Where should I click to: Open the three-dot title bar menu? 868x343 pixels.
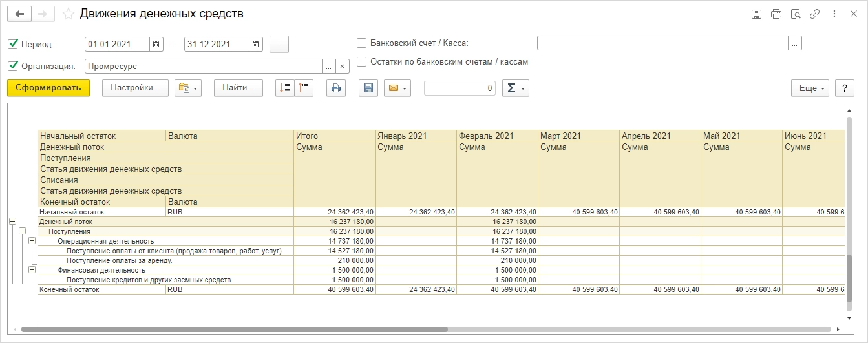834,14
